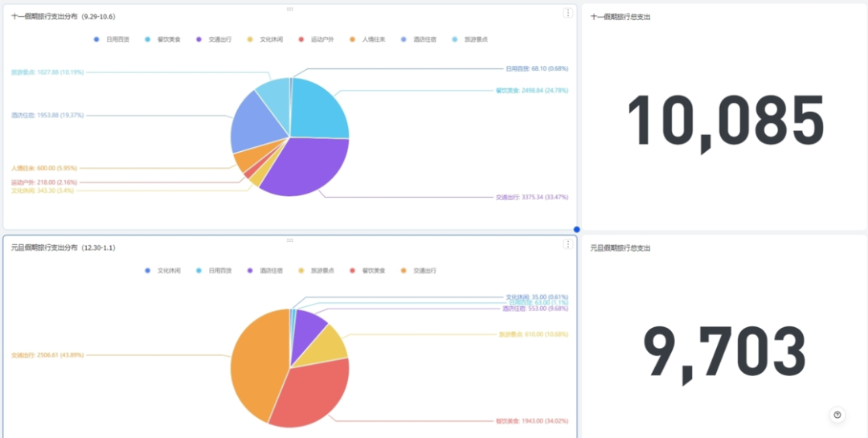Grab the drag handle of 元旦假期旅行支出分布 card
Viewport: 868px width, 438px height.
click(x=290, y=239)
